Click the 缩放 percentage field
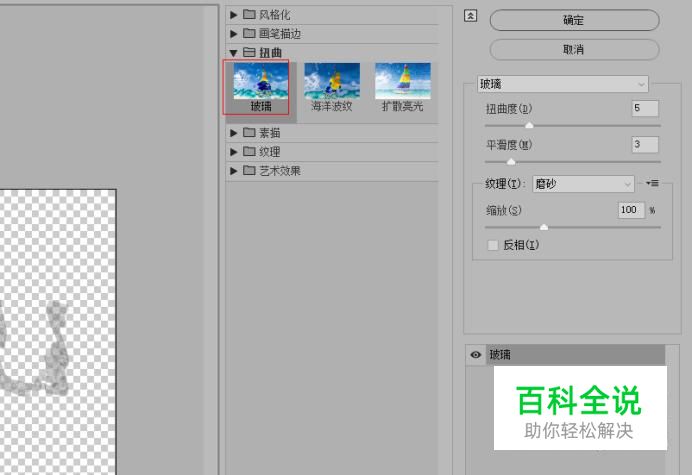Image resolution: width=692 pixels, height=475 pixels. (631, 210)
